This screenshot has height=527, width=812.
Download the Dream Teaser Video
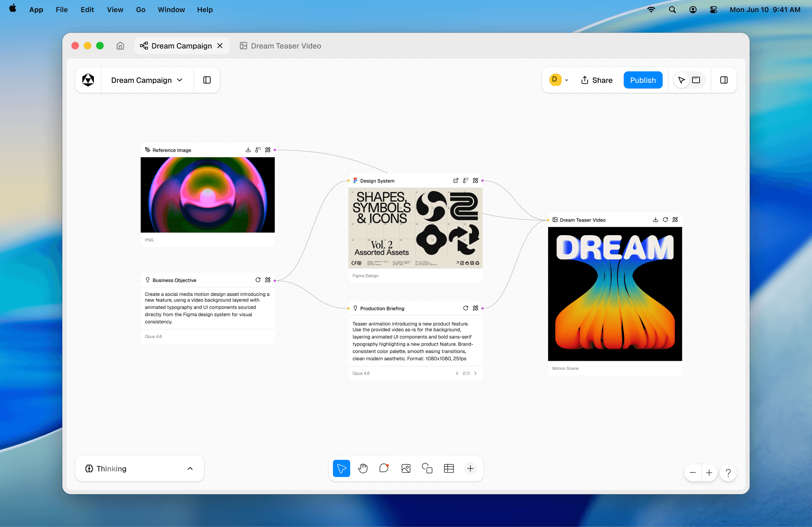click(x=655, y=220)
